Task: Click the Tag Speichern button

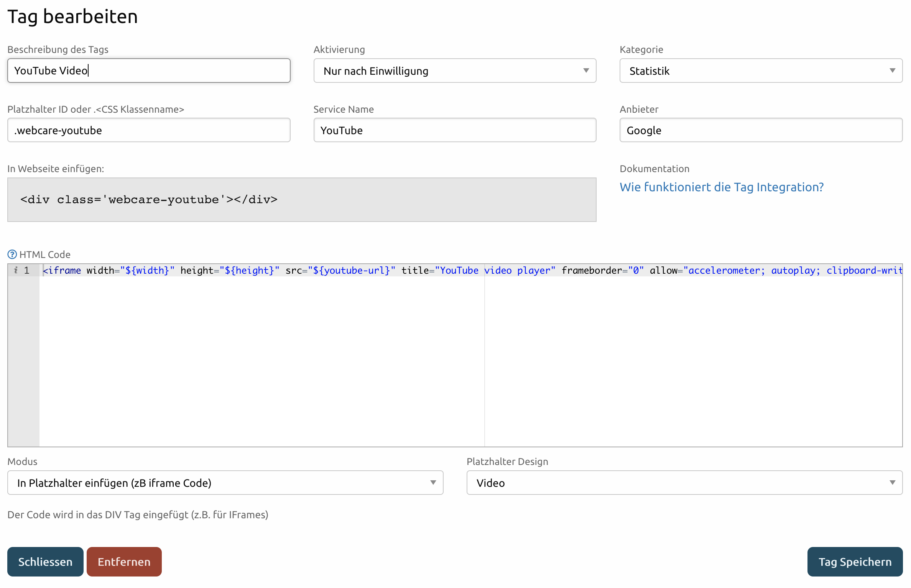Action: point(855,562)
